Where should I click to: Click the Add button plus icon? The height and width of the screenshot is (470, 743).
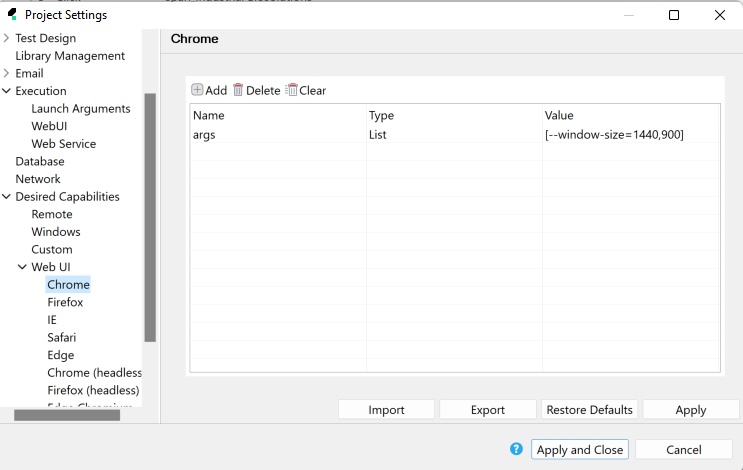tap(197, 90)
